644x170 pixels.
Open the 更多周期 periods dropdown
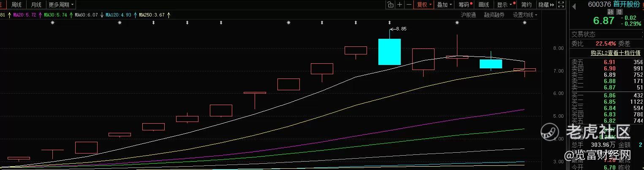coord(61,5)
